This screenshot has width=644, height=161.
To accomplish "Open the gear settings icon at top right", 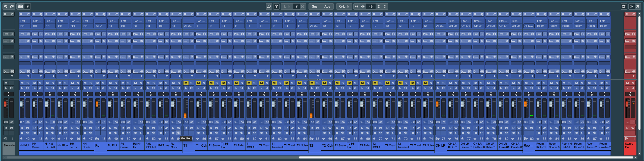I will pyautogui.click(x=624, y=7).
